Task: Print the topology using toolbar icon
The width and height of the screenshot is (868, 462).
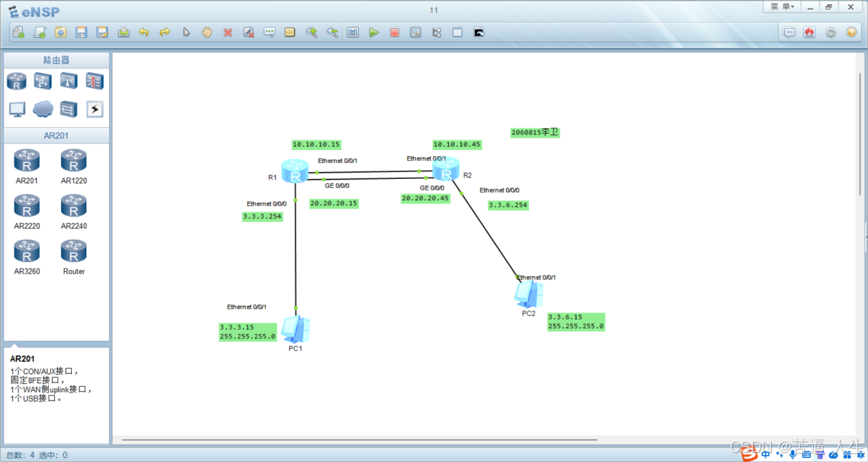Action: 123,32
